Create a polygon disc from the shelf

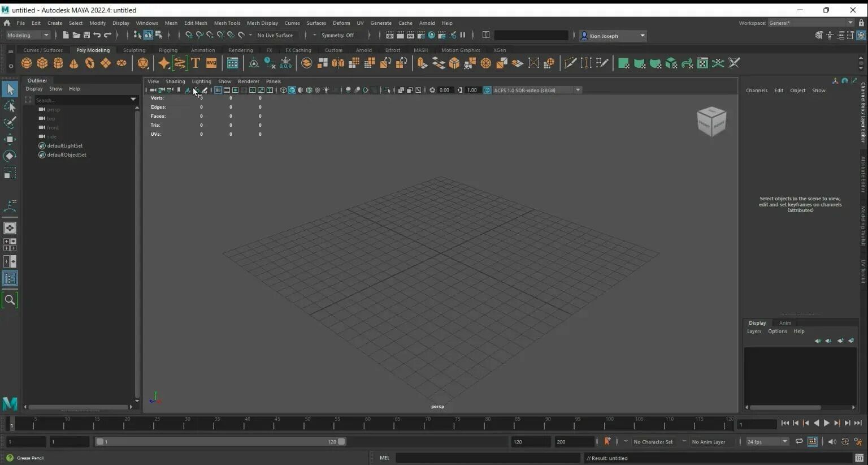(121, 63)
